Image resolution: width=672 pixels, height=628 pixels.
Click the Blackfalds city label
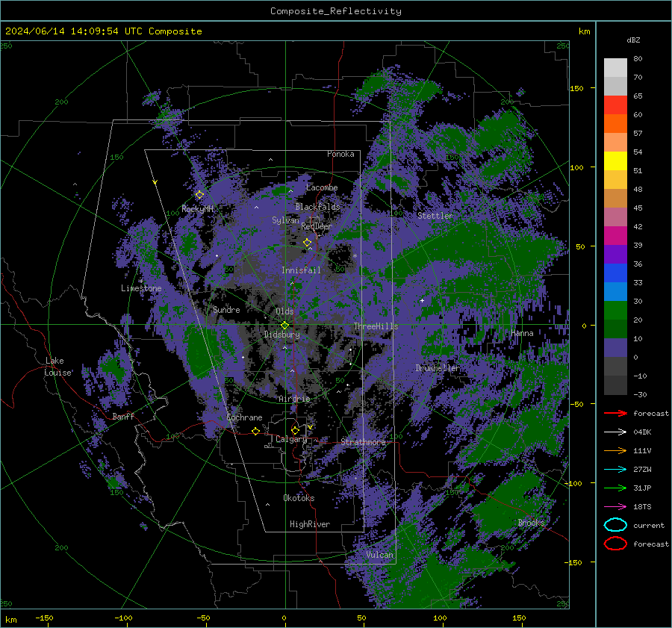[x=317, y=207]
